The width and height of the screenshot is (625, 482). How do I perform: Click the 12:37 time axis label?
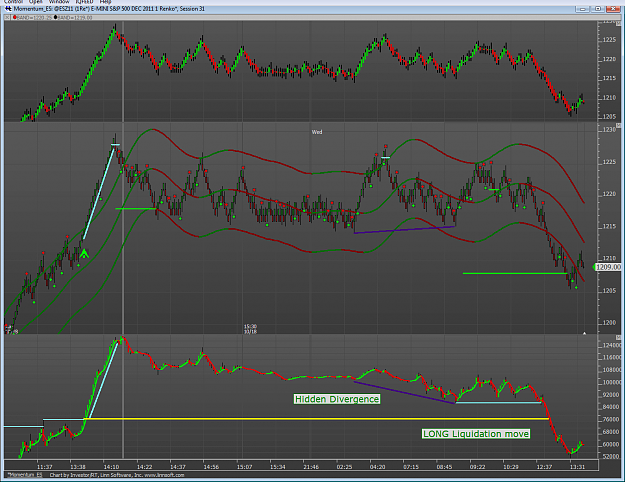click(544, 467)
